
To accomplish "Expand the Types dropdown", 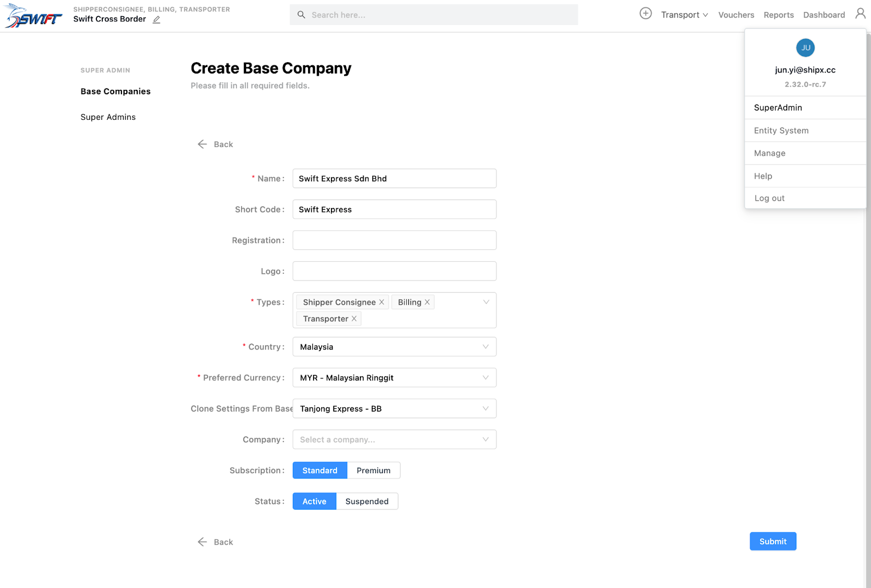I will tap(486, 302).
